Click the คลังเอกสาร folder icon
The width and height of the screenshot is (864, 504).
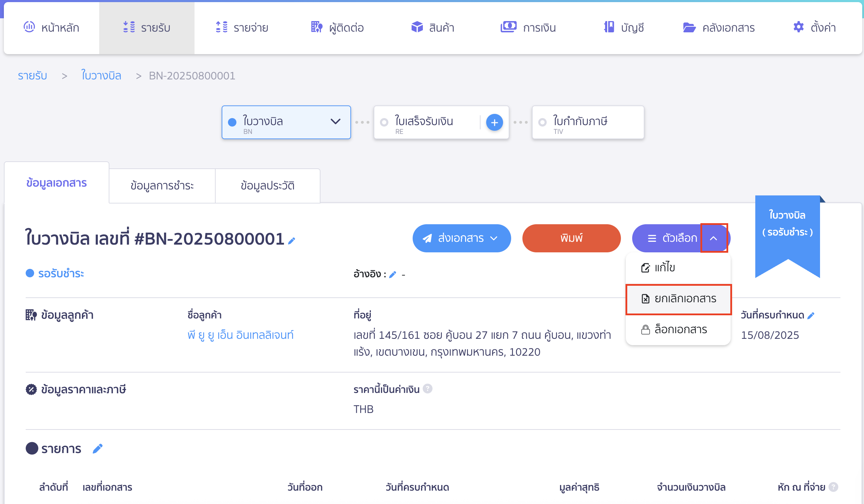689,27
